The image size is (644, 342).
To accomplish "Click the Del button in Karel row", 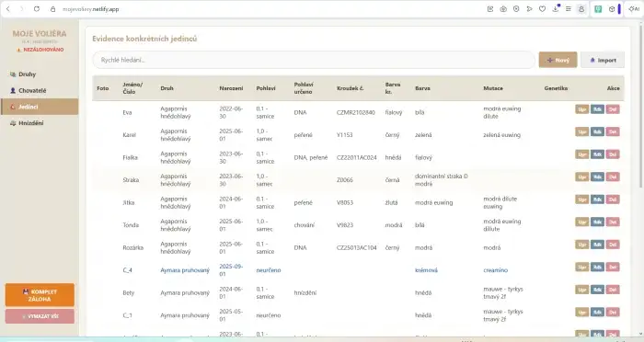I will 613,131.
